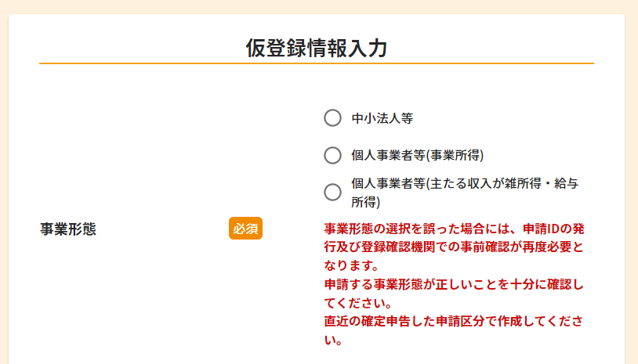Click warning line 行及び登録確認機関での事前確認
The height and width of the screenshot is (364, 638).
[454, 247]
